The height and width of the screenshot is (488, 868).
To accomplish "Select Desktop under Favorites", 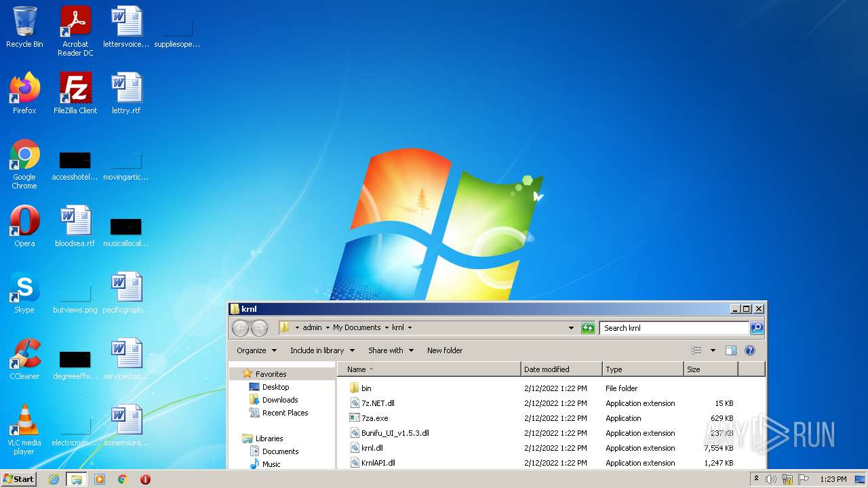I will pos(275,387).
